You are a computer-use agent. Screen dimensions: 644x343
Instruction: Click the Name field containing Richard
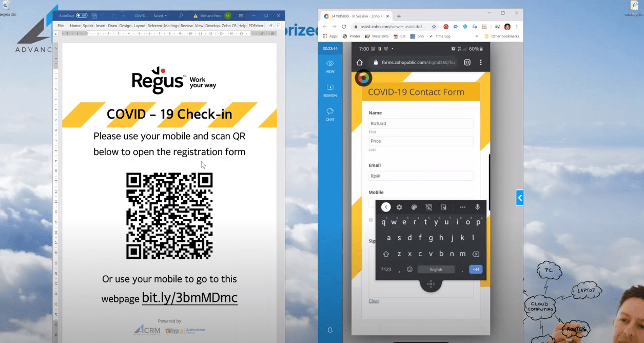click(421, 123)
